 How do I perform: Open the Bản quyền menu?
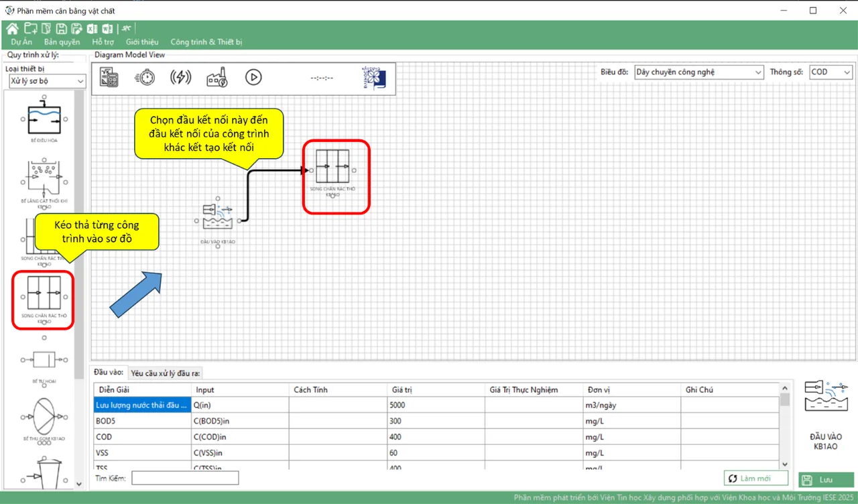click(x=62, y=42)
